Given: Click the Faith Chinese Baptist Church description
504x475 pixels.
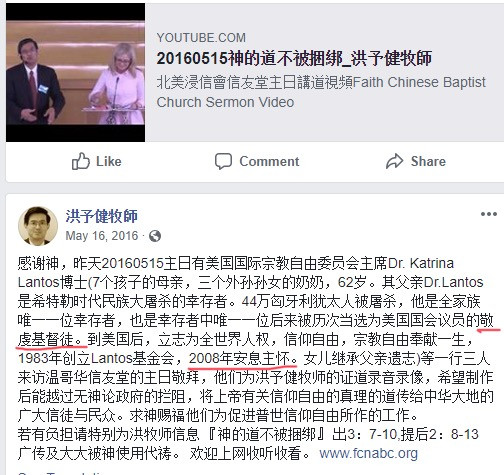Looking at the screenshot, I should [321, 92].
